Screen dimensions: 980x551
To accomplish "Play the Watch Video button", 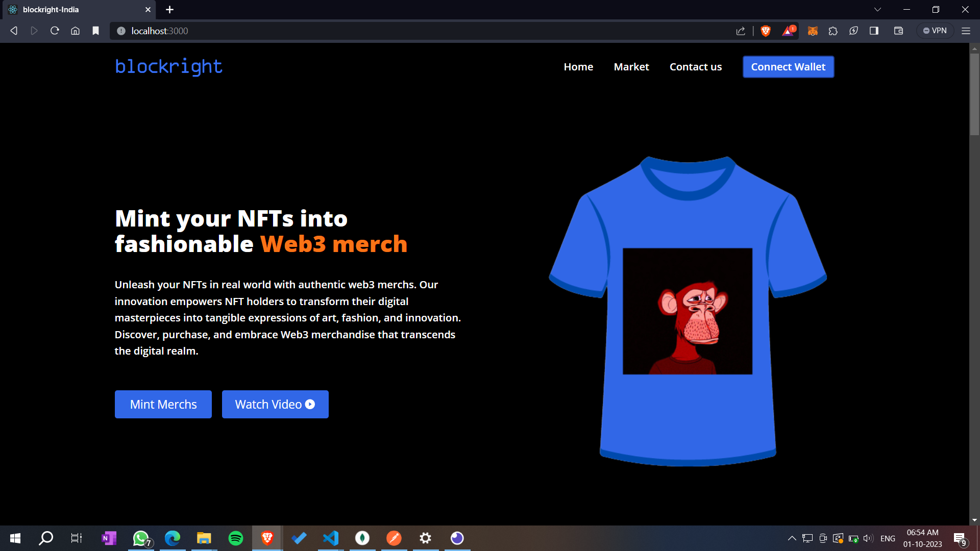I will pos(275,404).
